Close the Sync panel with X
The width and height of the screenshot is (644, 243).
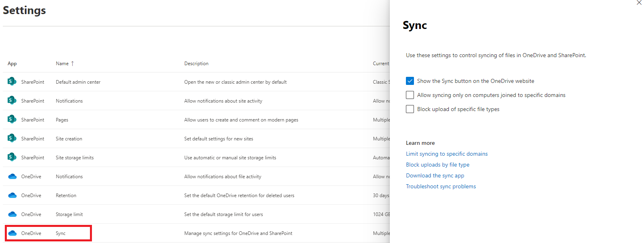click(x=639, y=2)
